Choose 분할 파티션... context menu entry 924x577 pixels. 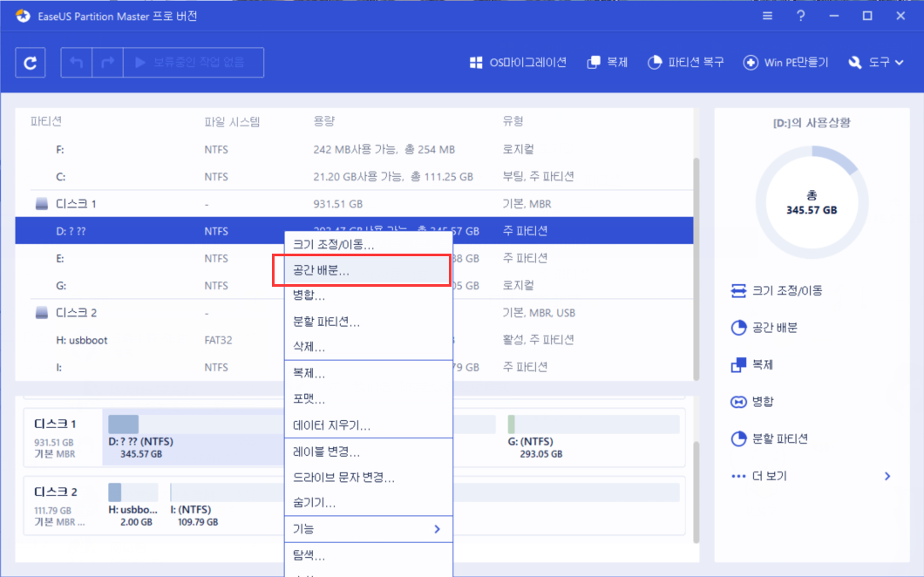pyautogui.click(x=369, y=322)
